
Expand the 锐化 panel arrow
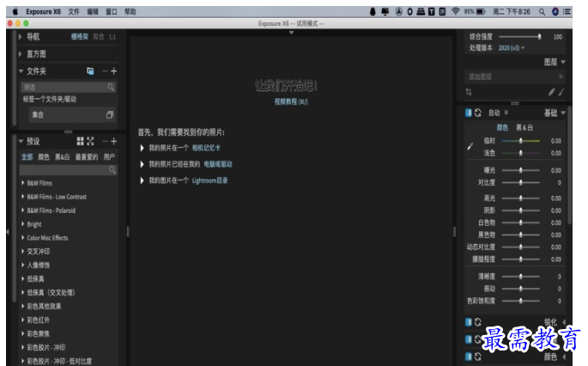tap(564, 322)
